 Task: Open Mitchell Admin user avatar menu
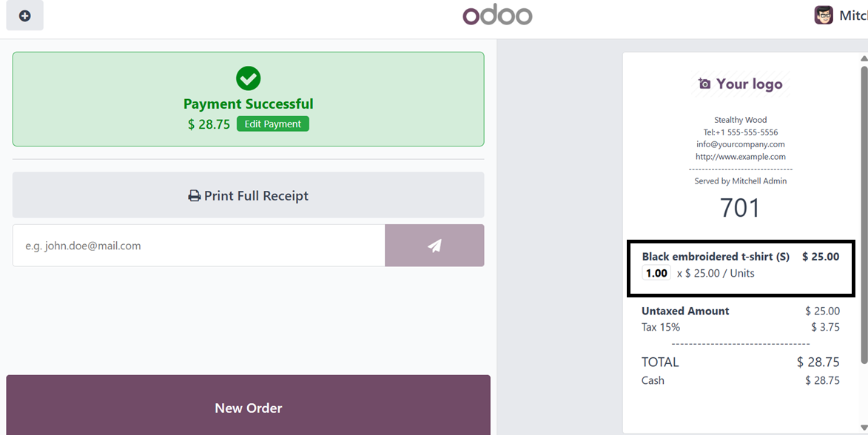(824, 16)
